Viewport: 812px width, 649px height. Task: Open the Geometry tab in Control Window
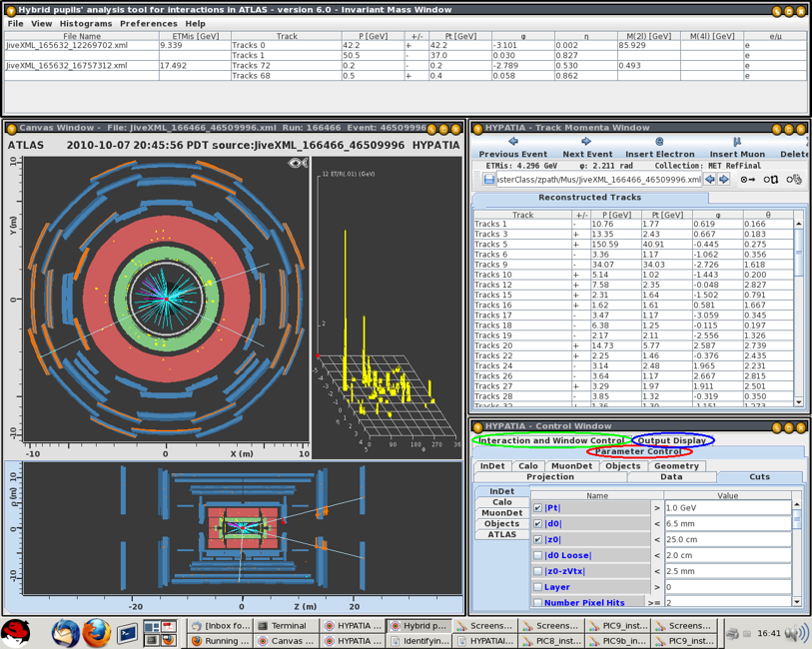pos(676,465)
